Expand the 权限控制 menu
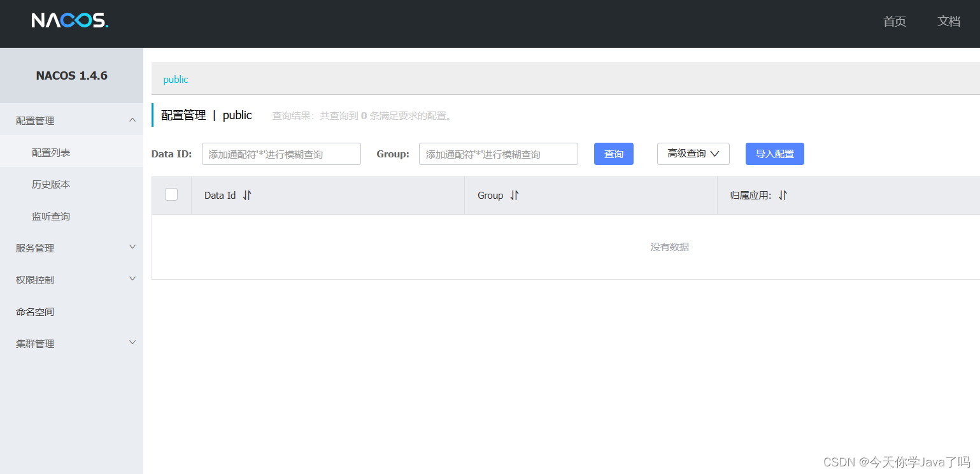 click(71, 280)
